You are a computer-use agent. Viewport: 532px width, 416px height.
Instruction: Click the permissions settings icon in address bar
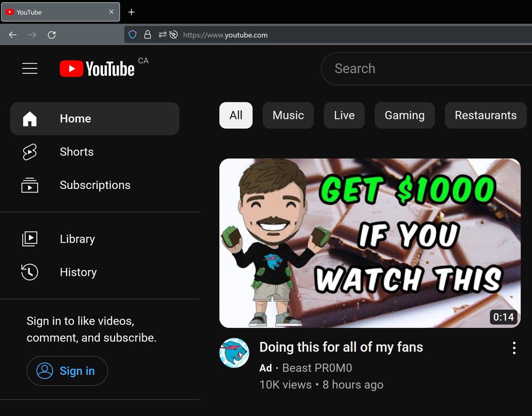pyautogui.click(x=163, y=35)
